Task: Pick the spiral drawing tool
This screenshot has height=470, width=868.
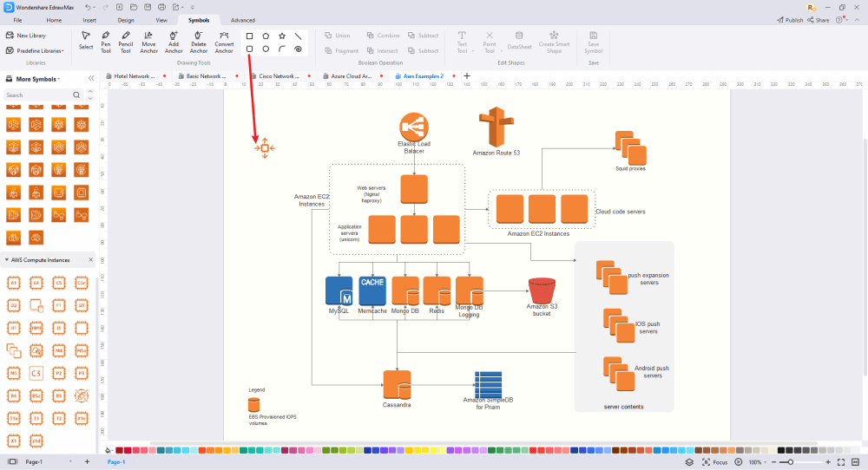Action: click(298, 49)
